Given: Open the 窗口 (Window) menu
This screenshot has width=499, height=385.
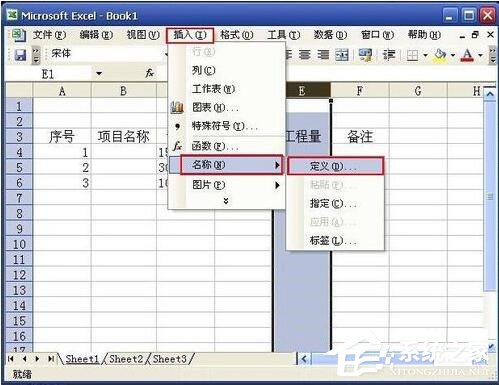Looking at the screenshot, I should 377,35.
